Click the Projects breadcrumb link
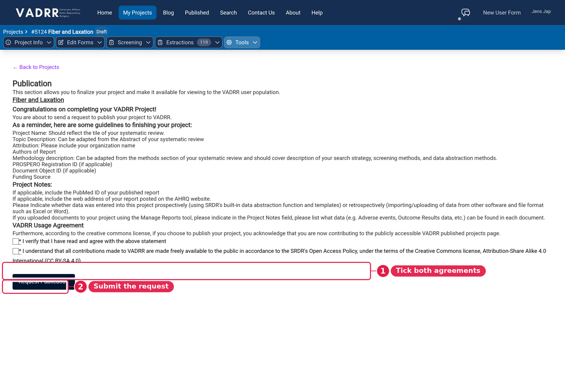The height and width of the screenshot is (392, 565). [13, 32]
